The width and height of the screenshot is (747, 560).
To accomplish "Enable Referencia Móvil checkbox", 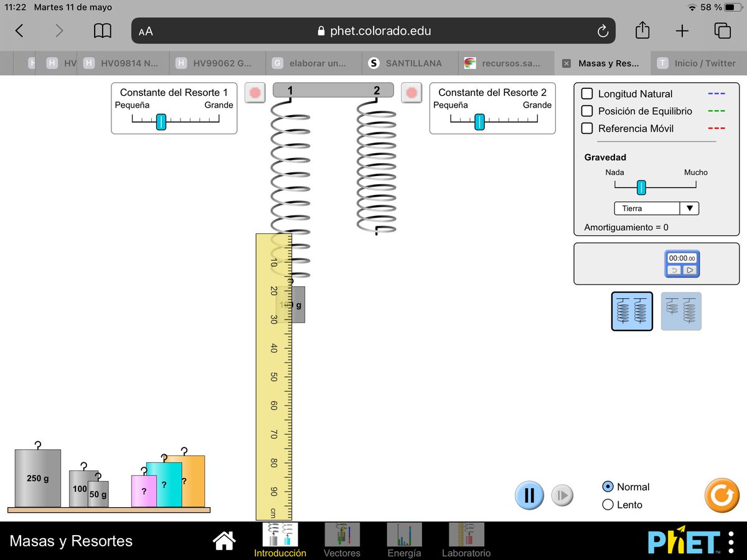I will click(x=586, y=129).
